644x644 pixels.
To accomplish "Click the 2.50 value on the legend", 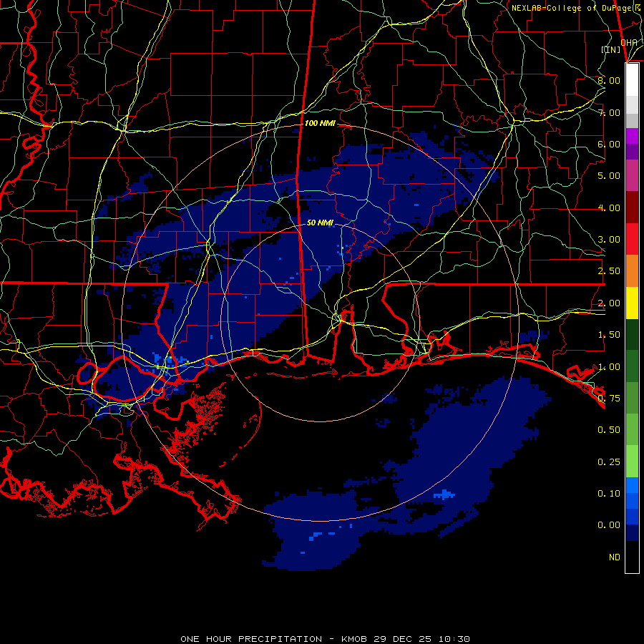I will (609, 271).
